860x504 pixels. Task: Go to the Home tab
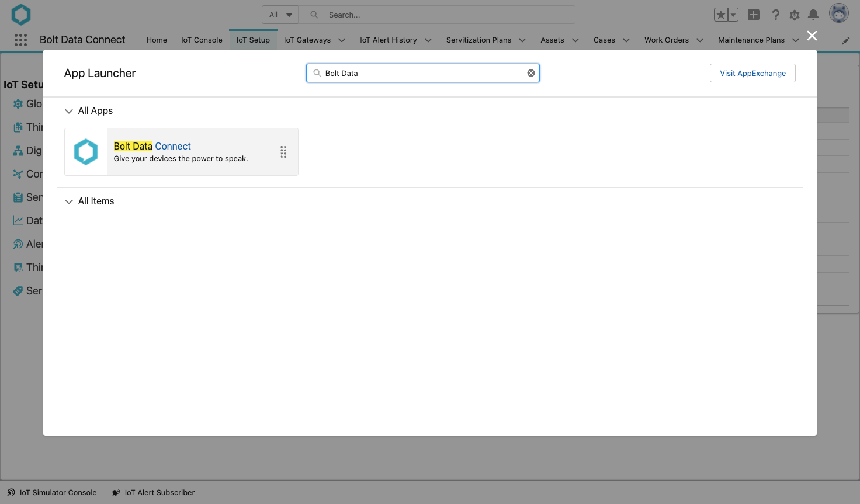pyautogui.click(x=157, y=40)
